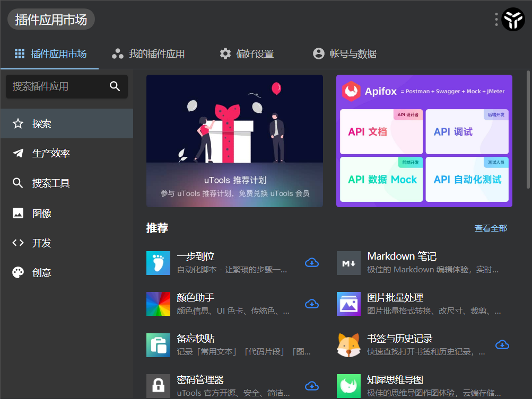
Task: Click the API 自动化测试 card
Action: click(467, 179)
